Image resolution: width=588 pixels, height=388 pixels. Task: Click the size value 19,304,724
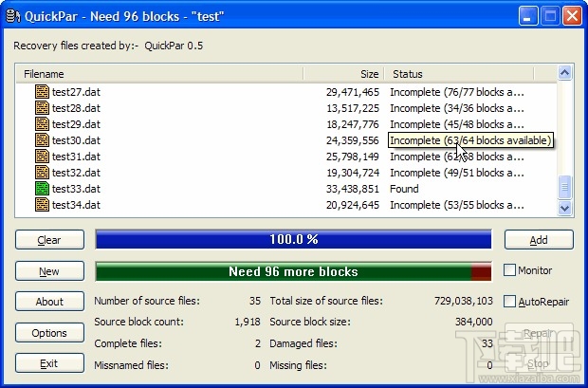pyautogui.click(x=353, y=173)
